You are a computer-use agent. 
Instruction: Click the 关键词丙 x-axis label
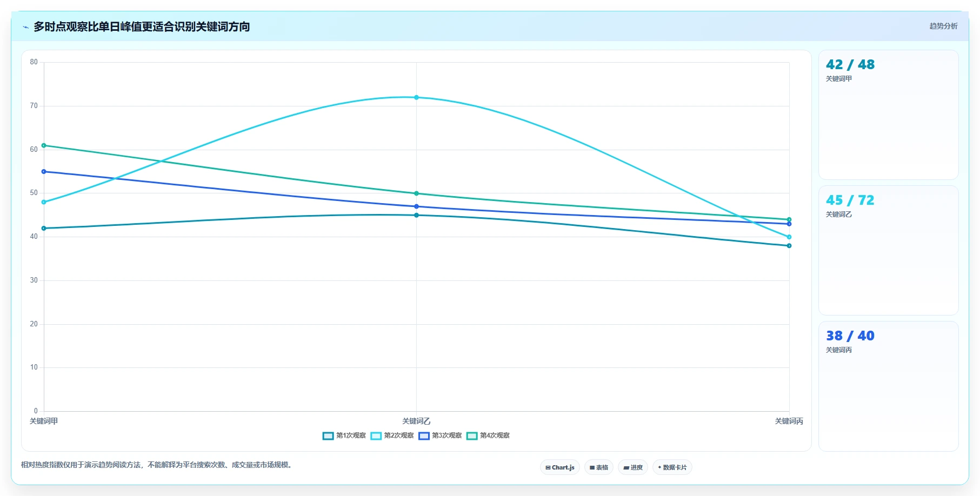(789, 421)
